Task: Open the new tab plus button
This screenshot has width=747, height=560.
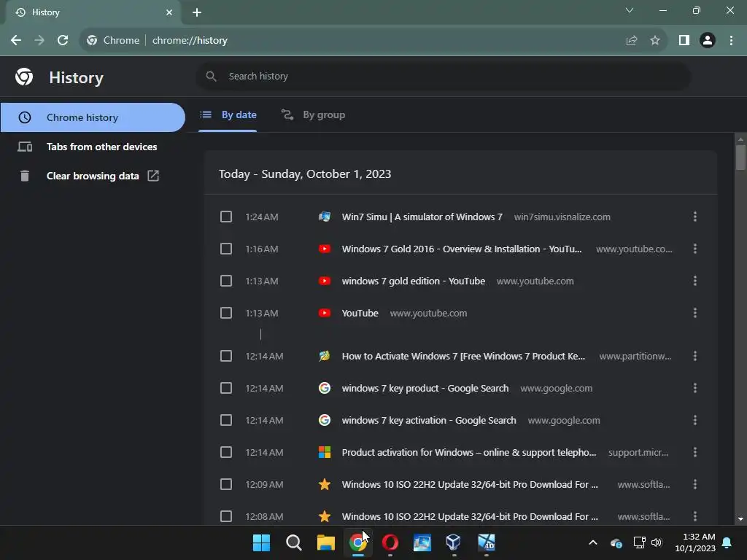Action: (197, 12)
